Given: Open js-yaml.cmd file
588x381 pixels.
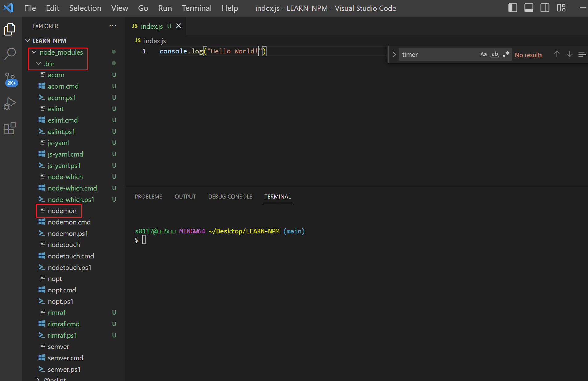Looking at the screenshot, I should point(73,154).
